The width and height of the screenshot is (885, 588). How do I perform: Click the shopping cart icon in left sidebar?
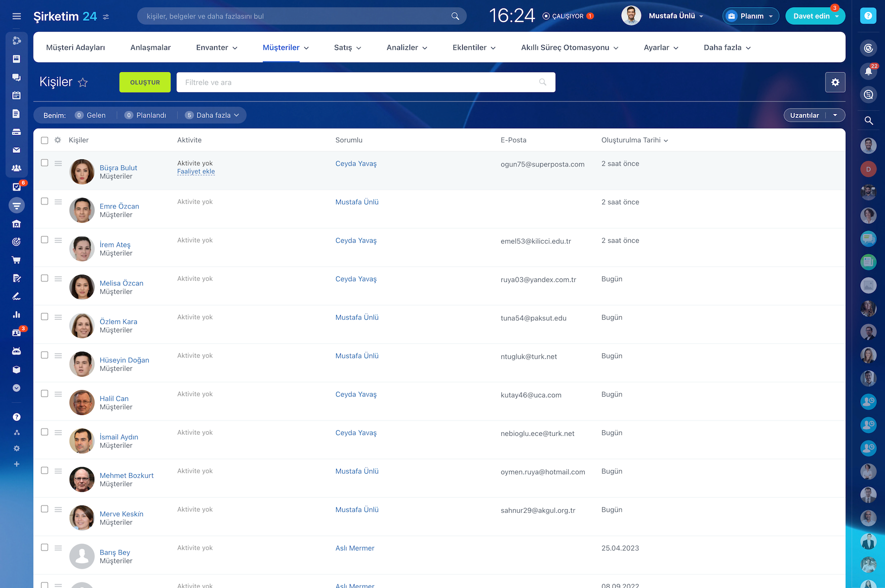16,260
